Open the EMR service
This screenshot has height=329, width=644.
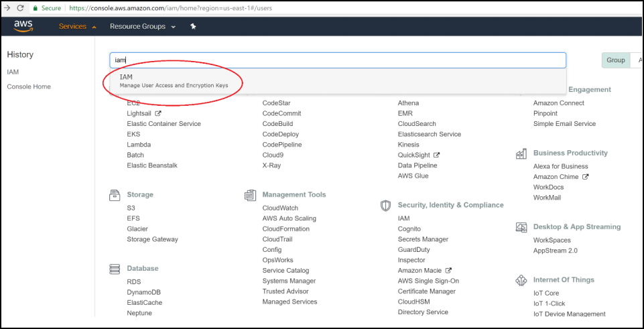[405, 113]
